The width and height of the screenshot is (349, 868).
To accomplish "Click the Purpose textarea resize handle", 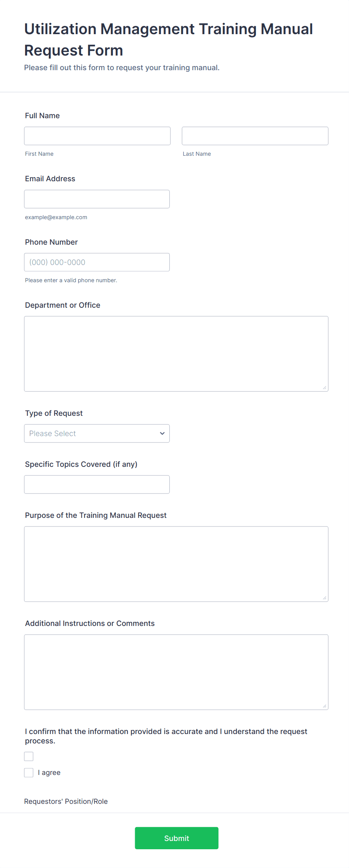I will pos(325,598).
